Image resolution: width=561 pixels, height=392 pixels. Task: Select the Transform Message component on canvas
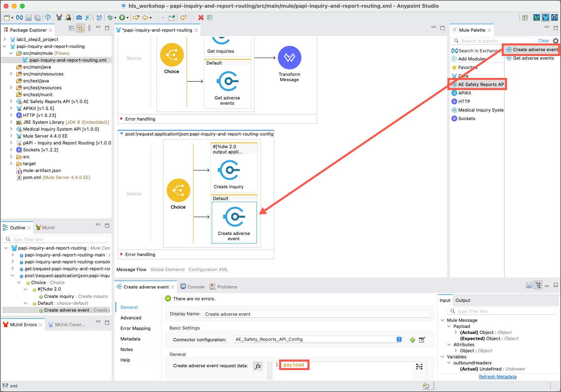point(290,64)
